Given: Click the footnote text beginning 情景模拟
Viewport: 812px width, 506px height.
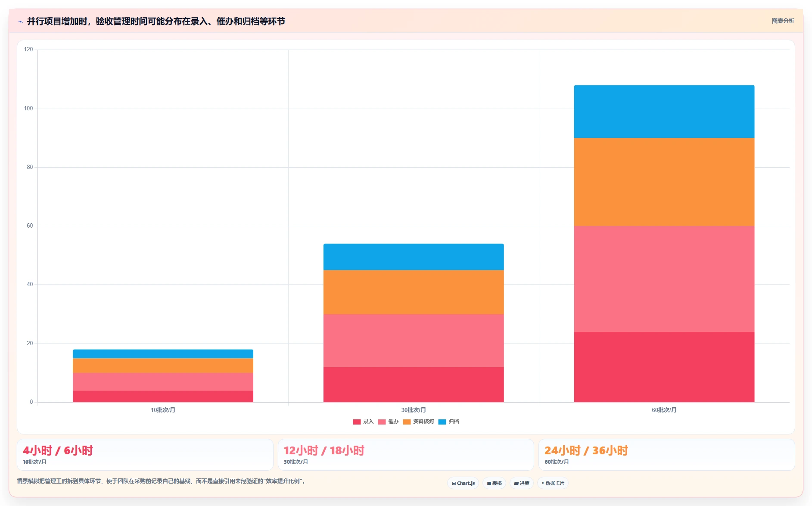Looking at the screenshot, I should [162, 481].
